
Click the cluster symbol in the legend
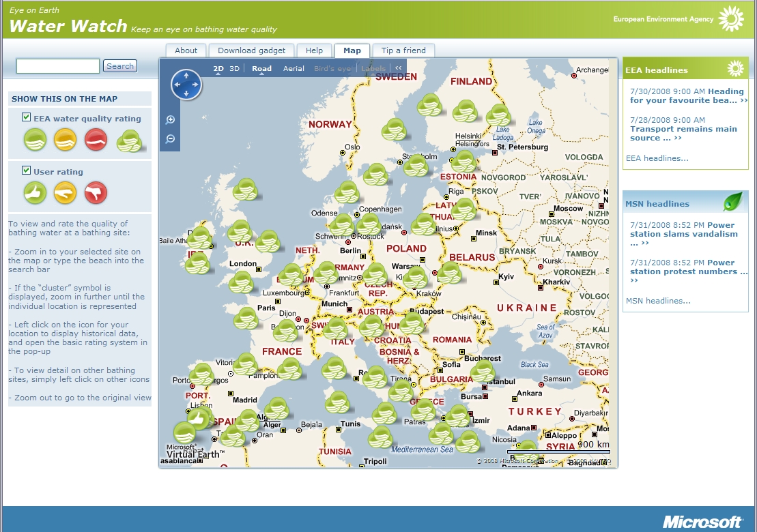[x=129, y=141]
